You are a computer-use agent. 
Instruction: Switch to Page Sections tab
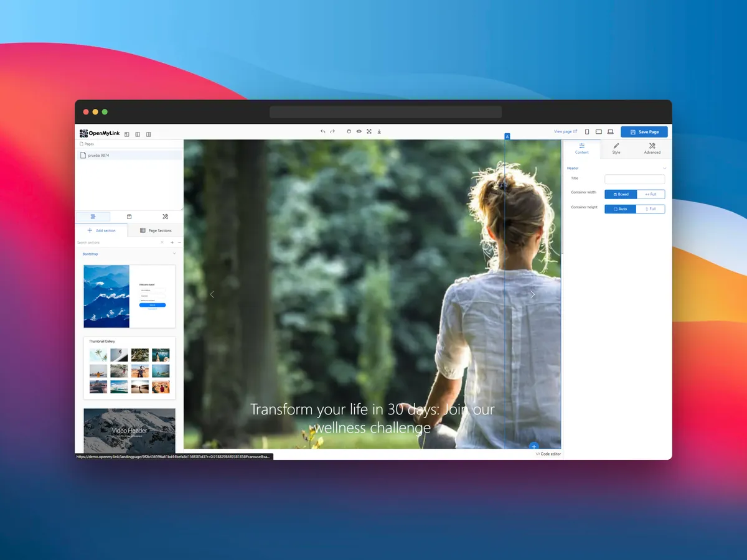(156, 231)
